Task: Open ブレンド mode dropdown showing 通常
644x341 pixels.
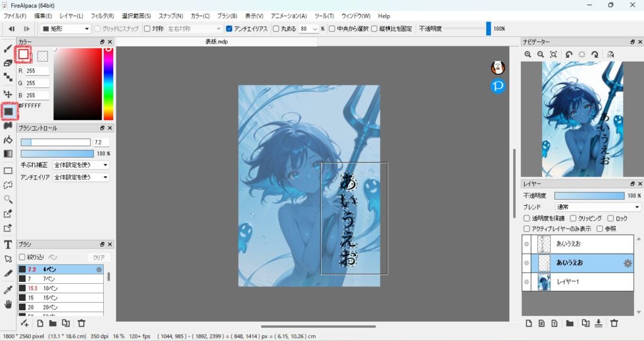Action: [597, 207]
